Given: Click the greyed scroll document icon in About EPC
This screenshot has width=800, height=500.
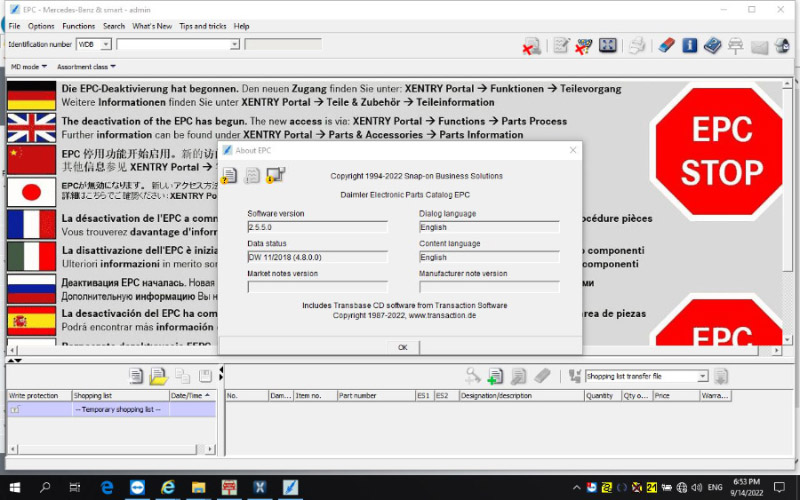Looking at the screenshot, I should click(x=252, y=176).
